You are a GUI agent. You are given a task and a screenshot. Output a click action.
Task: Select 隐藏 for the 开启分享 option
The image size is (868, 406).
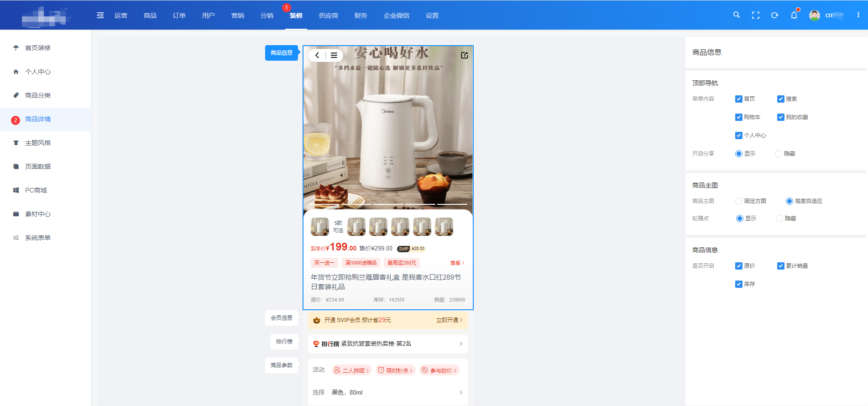(778, 154)
